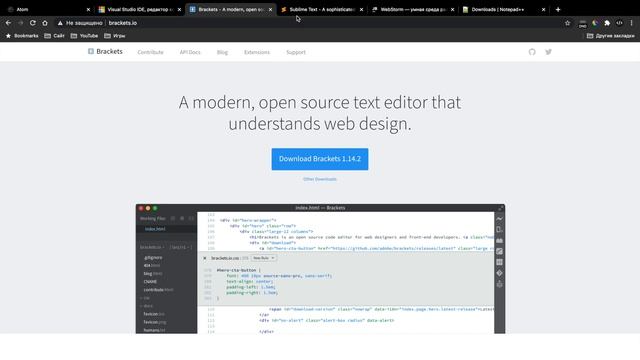Click the New Rule dropdown in editor screenshot

(264, 258)
